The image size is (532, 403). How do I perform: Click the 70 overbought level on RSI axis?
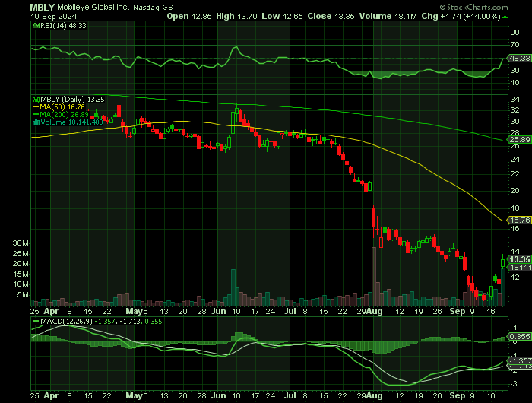515,44
